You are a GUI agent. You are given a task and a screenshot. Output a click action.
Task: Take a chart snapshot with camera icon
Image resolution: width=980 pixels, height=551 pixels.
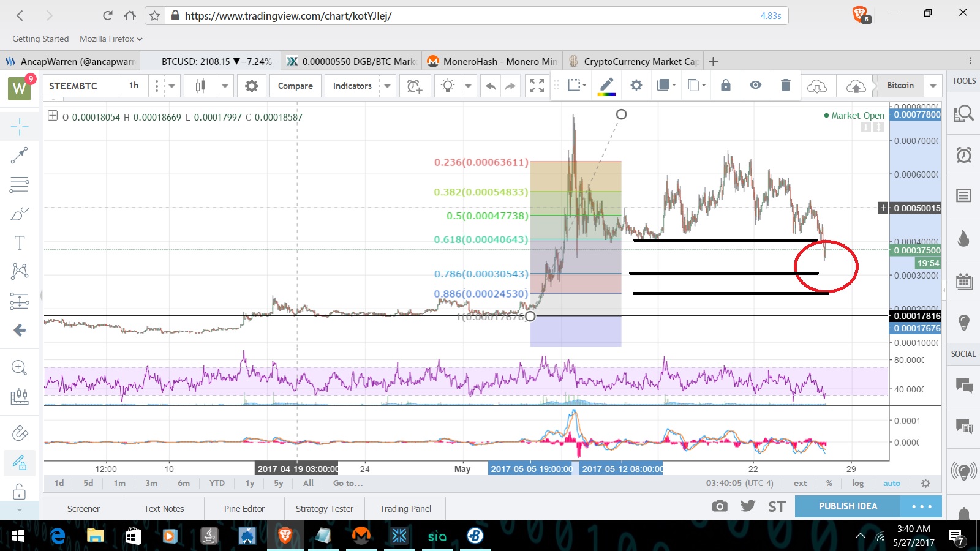(720, 506)
